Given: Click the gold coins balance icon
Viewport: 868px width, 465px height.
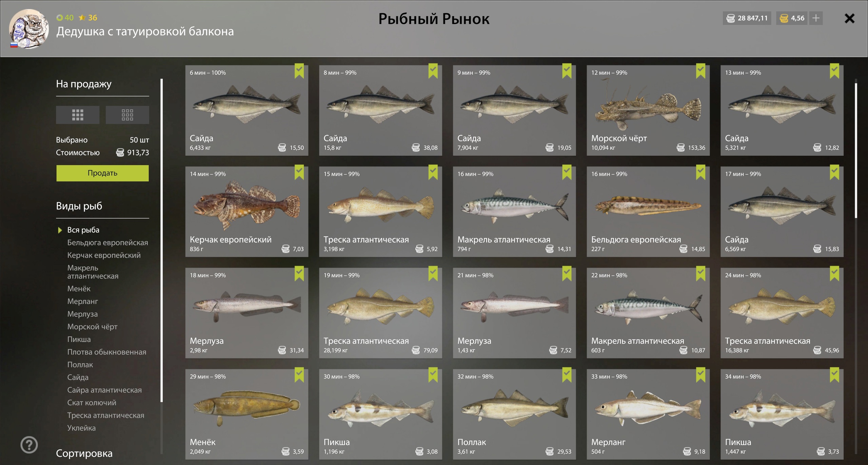Looking at the screenshot, I should pos(784,18).
